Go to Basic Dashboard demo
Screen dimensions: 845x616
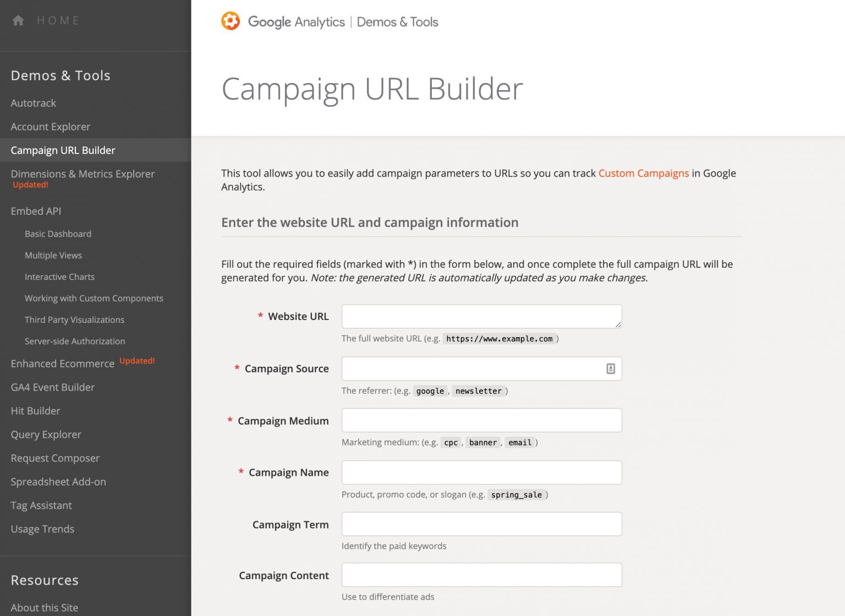[x=58, y=234]
